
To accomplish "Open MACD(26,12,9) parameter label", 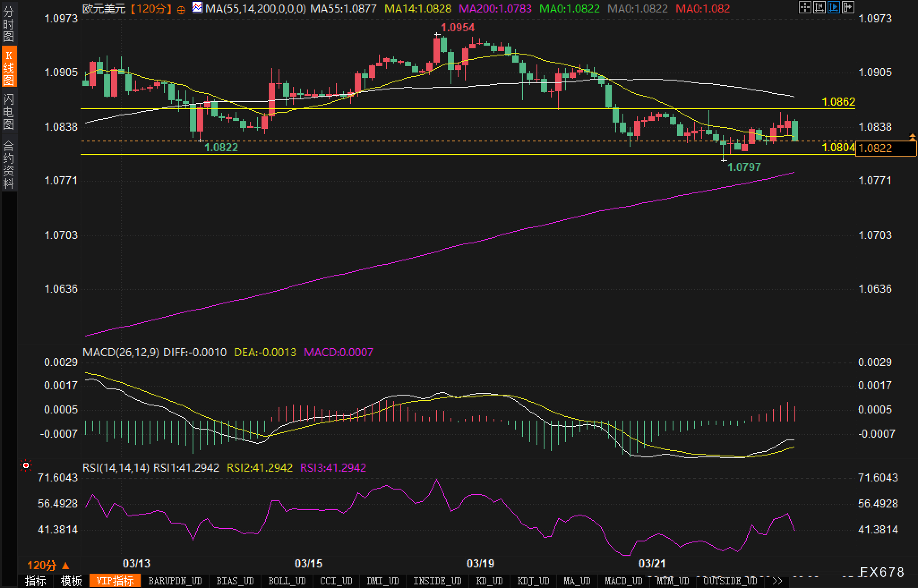I will [x=121, y=352].
